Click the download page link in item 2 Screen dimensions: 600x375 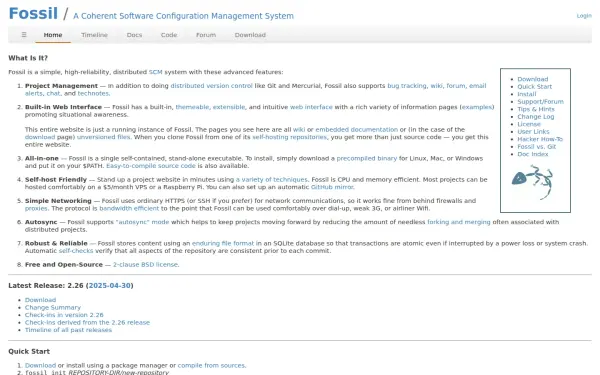[40, 137]
